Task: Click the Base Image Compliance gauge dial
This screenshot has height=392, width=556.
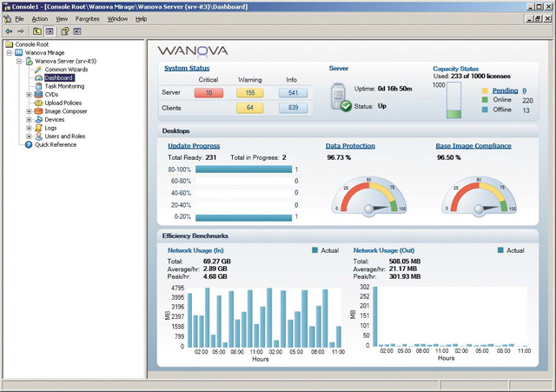Action: tap(479, 196)
